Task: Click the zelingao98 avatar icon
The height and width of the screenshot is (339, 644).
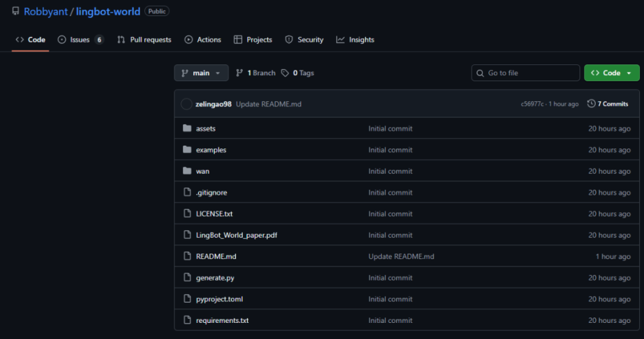Action: (x=186, y=104)
